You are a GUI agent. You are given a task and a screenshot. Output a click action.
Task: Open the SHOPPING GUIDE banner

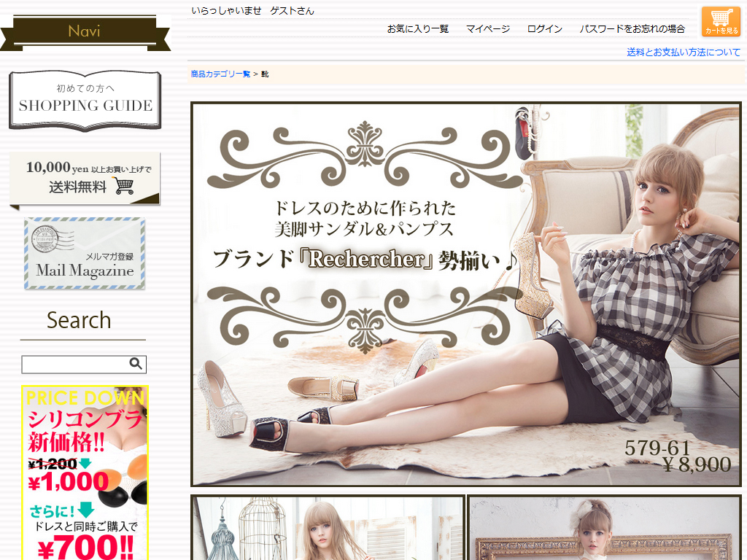pos(85,101)
